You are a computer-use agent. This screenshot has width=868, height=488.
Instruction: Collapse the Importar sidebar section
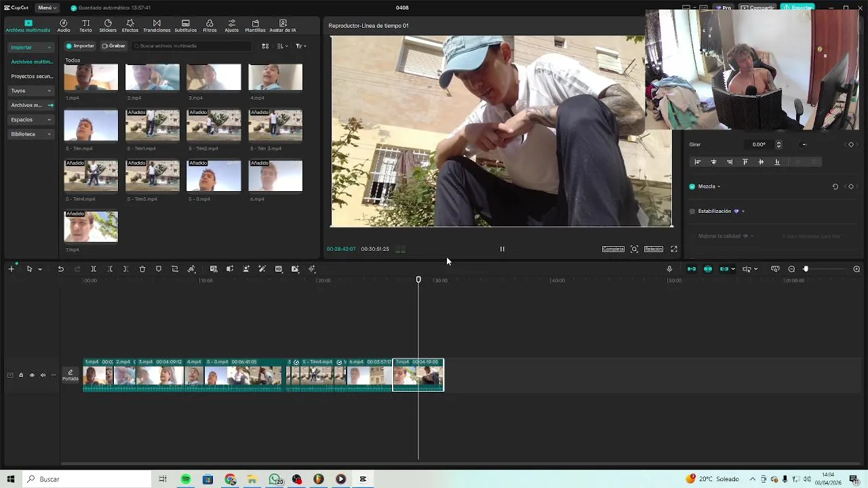(x=31, y=47)
